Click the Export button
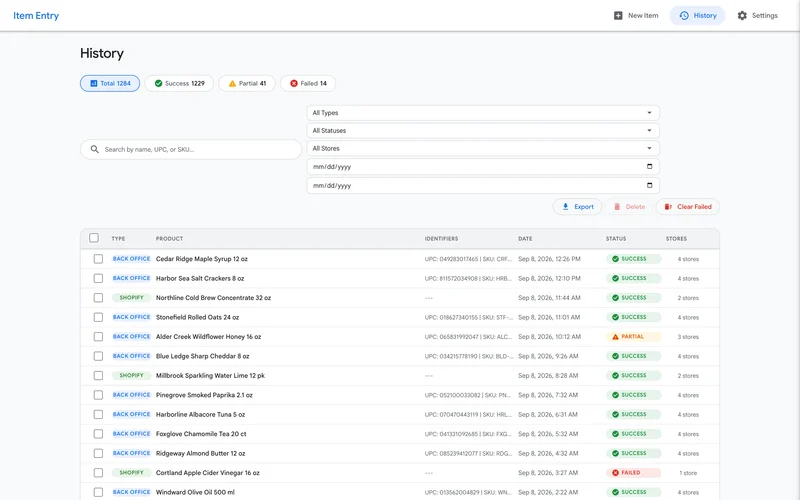 578,207
